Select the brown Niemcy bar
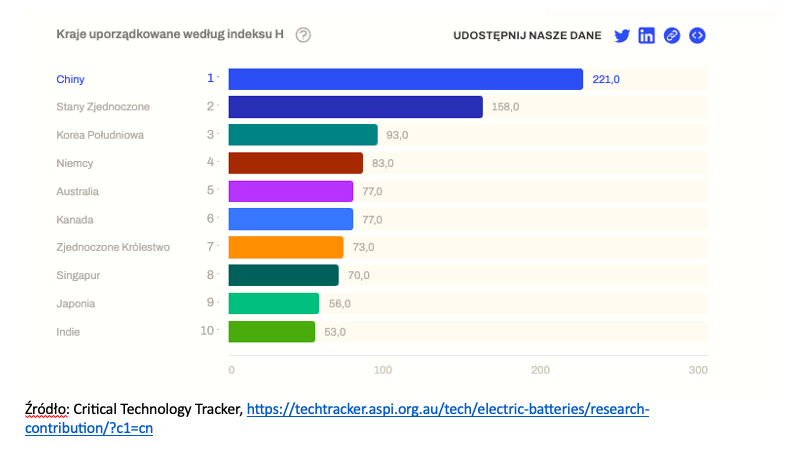 [x=295, y=163]
